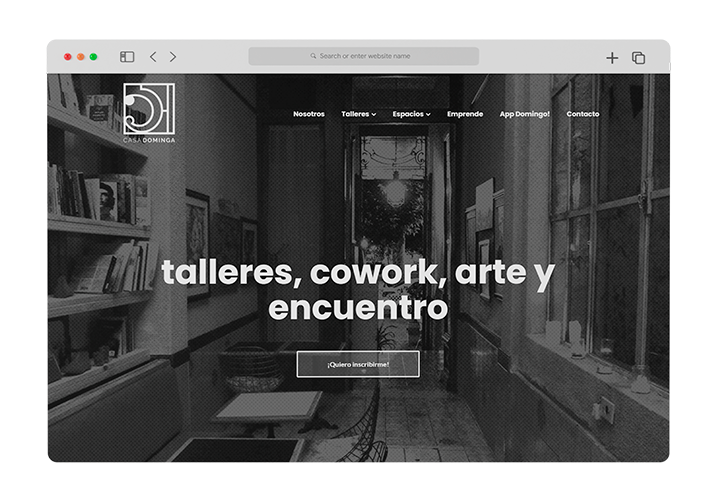Screen dimensions: 714x500
Task: Show the tab overview icon
Action: pos(638,58)
